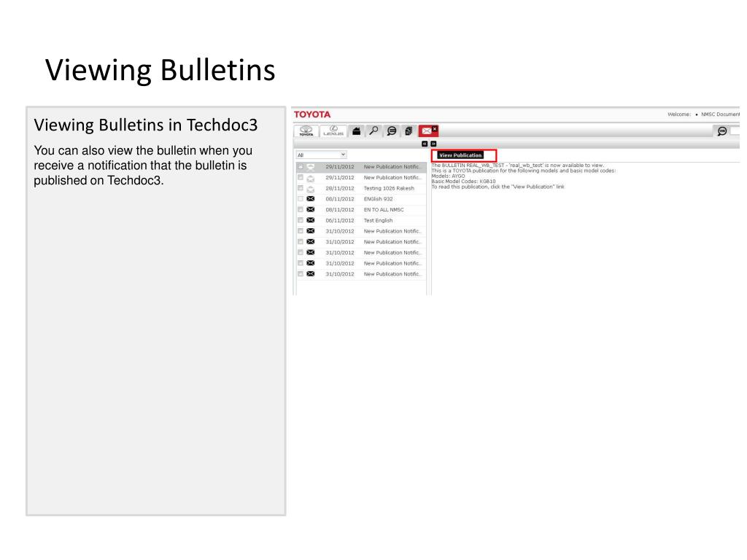Open the folder icon in toolbar
747x560 pixels.
click(x=356, y=131)
